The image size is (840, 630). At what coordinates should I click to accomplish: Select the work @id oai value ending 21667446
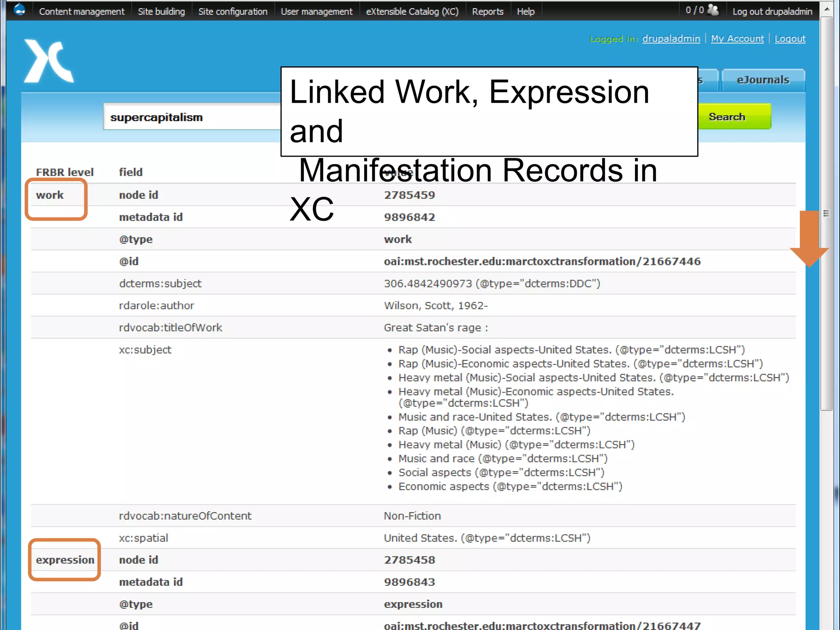point(542,262)
